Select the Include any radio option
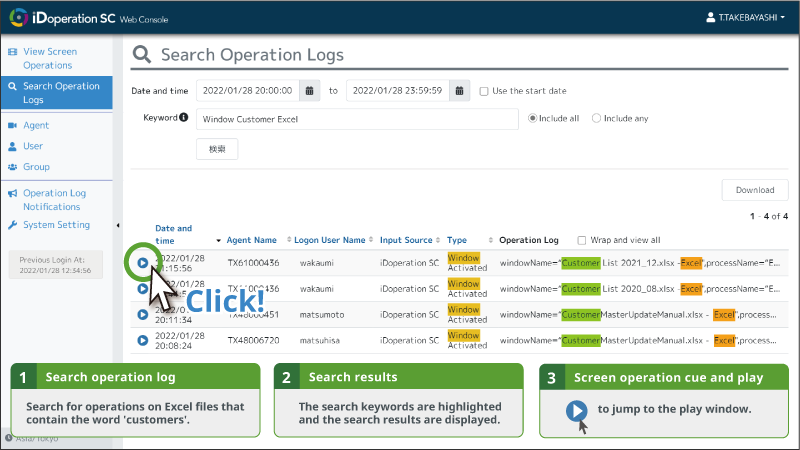Screen dimensions: 800x450 597,118
